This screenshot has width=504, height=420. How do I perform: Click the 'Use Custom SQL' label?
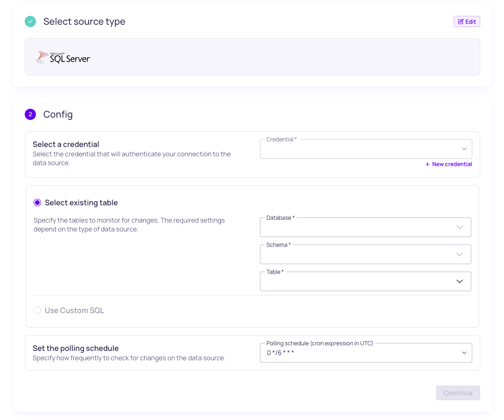74,310
